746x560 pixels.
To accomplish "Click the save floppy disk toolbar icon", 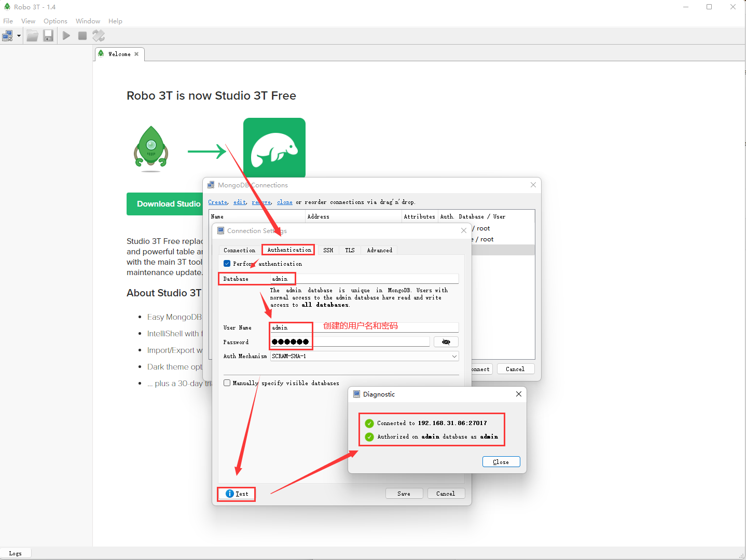I will [48, 36].
